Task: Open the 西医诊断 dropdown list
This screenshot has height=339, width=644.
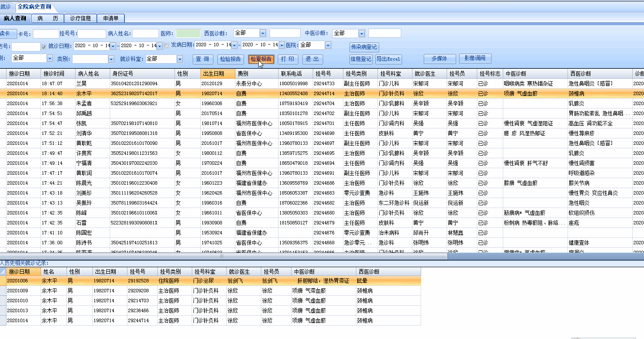Action: 263,33
